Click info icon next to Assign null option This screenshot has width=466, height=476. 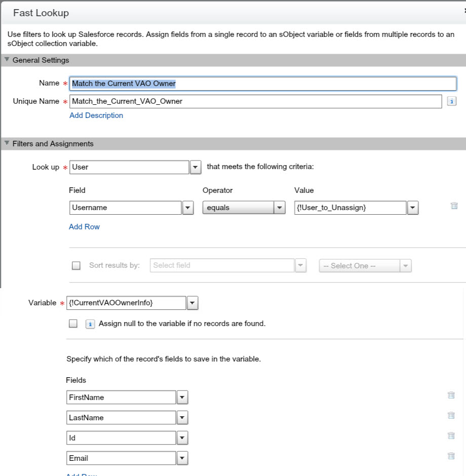pyautogui.click(x=90, y=324)
